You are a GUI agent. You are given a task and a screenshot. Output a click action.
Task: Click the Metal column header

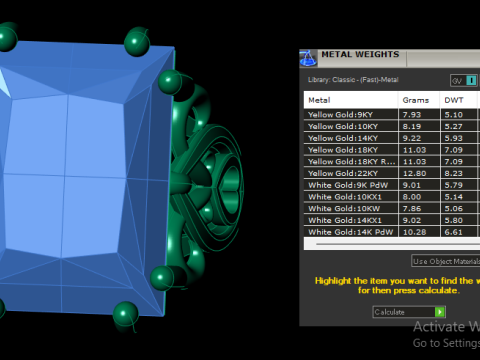point(351,100)
